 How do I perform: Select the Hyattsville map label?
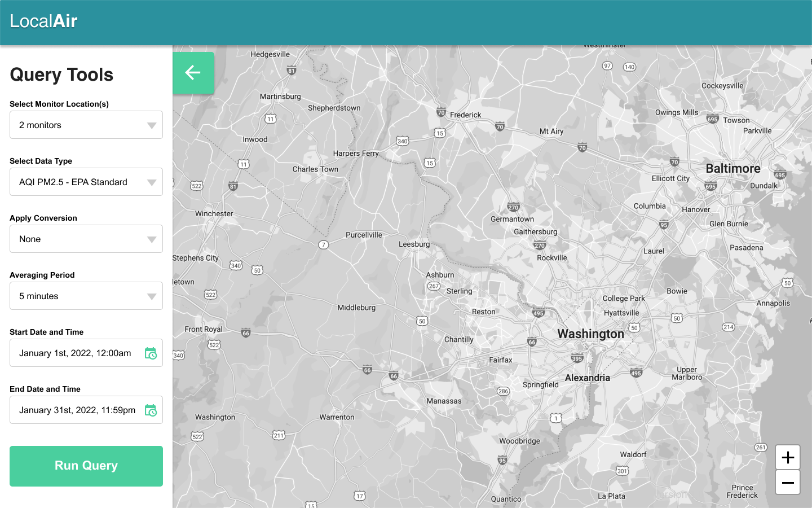point(621,313)
